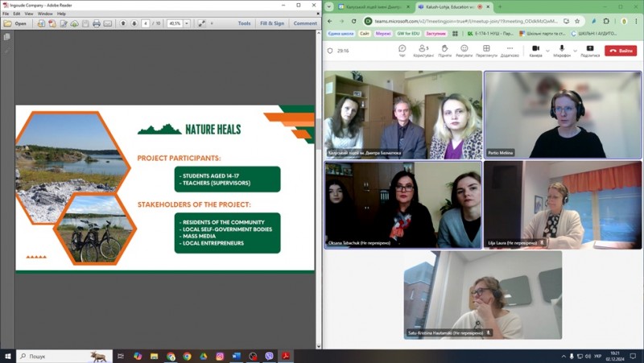Open the Edit menu in Adobe Reader

[17, 14]
